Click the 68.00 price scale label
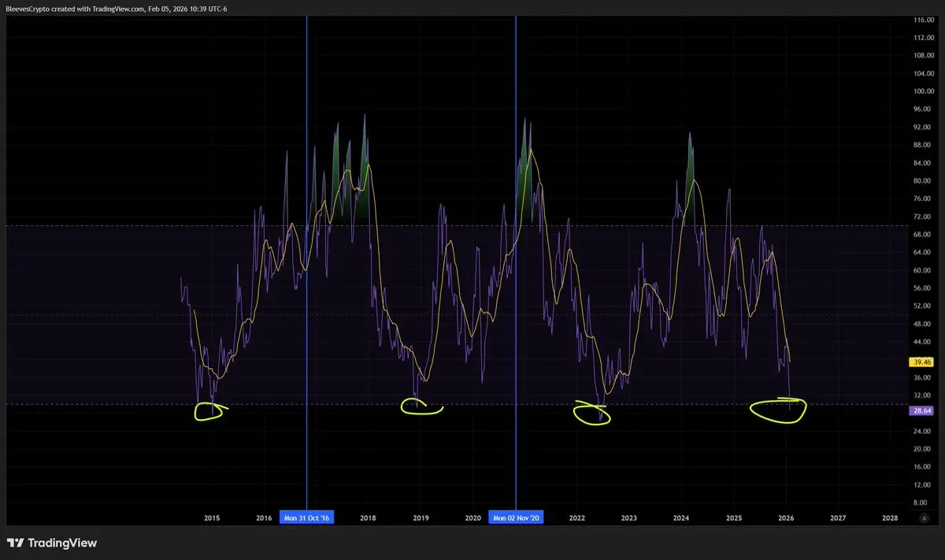This screenshot has width=945, height=560. (x=923, y=234)
